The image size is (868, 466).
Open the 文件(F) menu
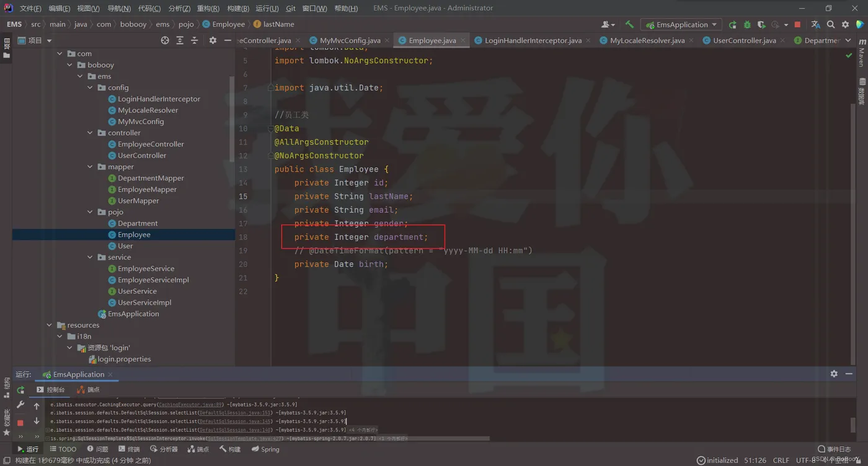(x=30, y=9)
